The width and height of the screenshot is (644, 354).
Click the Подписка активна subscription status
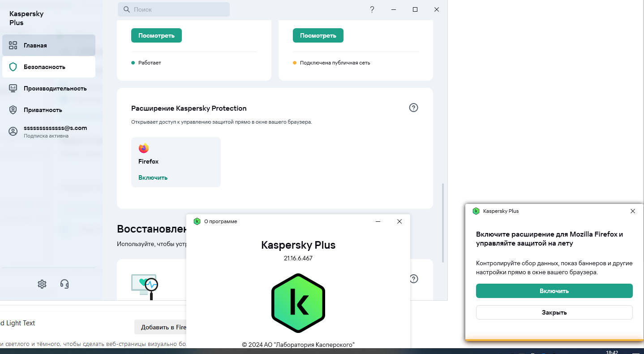[x=46, y=136]
